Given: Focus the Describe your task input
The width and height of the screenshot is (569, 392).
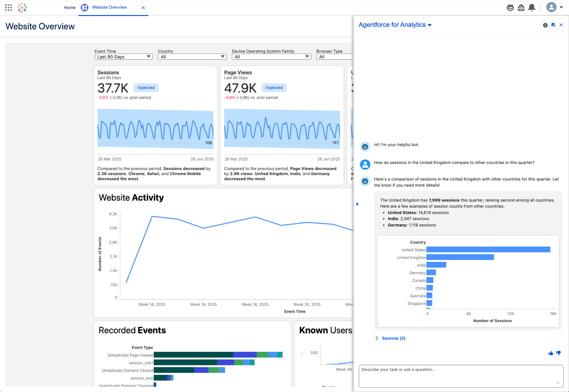Looking at the screenshot, I should pos(461,376).
